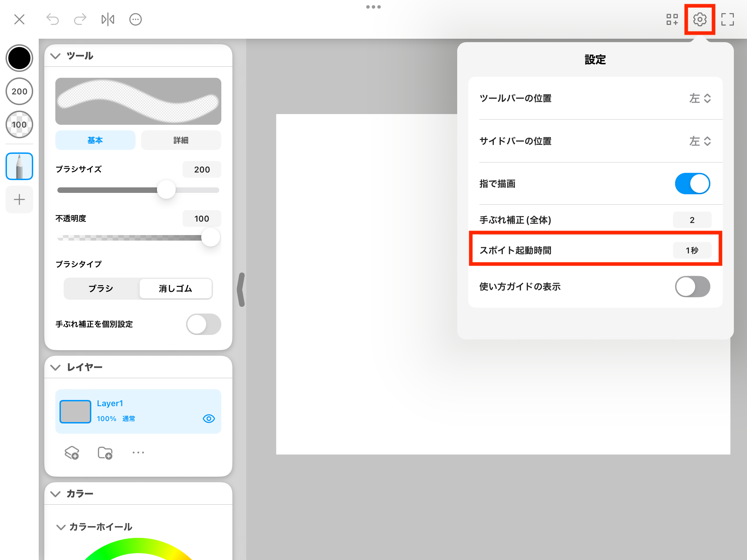Toggle the mirror flip icon
The width and height of the screenshot is (747, 560).
108,19
